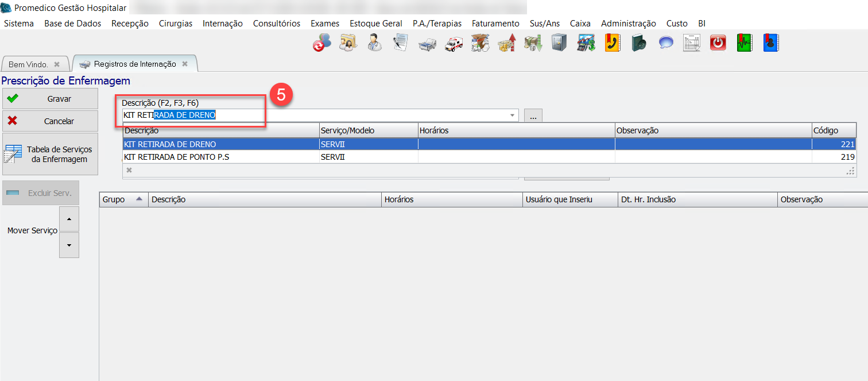The width and height of the screenshot is (868, 381).
Task: Expand the Descrição combo box dropdown arrow
Action: click(512, 116)
